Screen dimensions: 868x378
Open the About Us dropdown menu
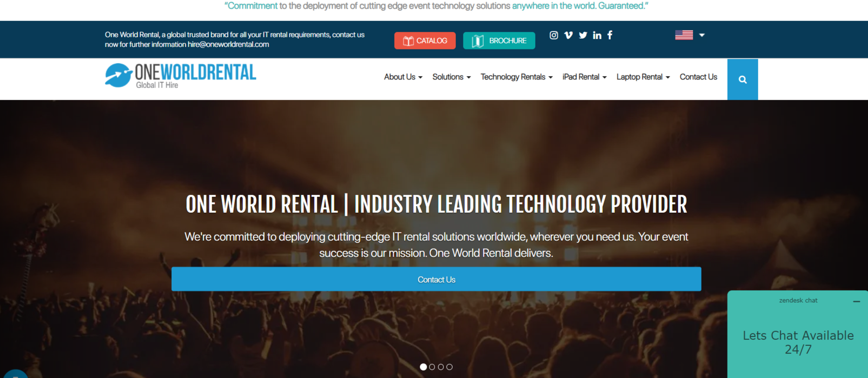pyautogui.click(x=403, y=77)
